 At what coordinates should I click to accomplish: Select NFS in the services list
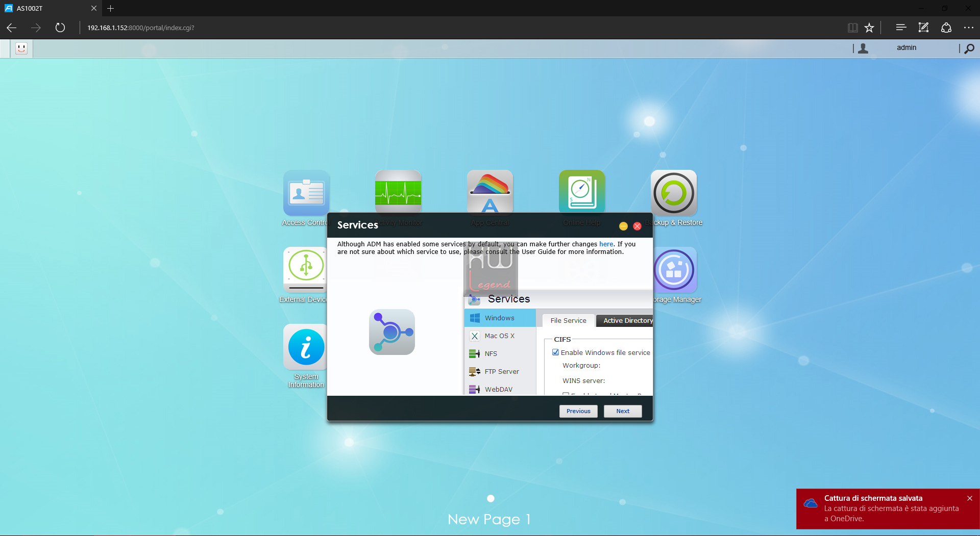pos(500,353)
